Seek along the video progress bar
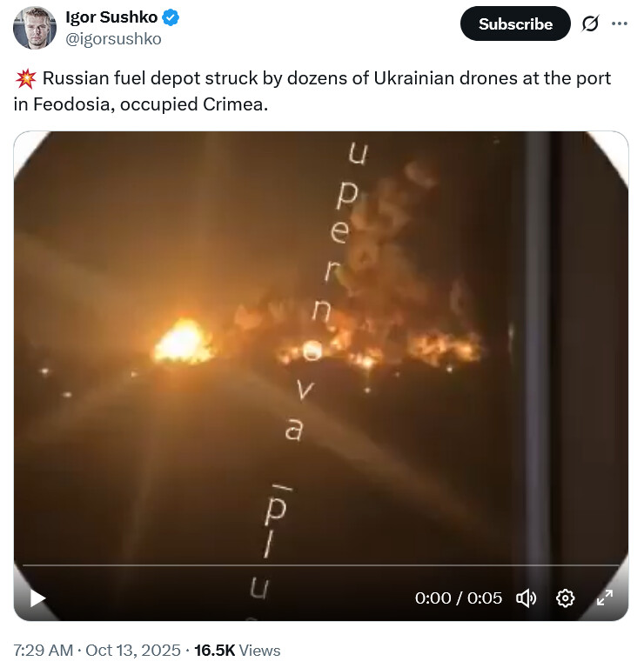Viewport: 644px width, 668px height. click(321, 565)
